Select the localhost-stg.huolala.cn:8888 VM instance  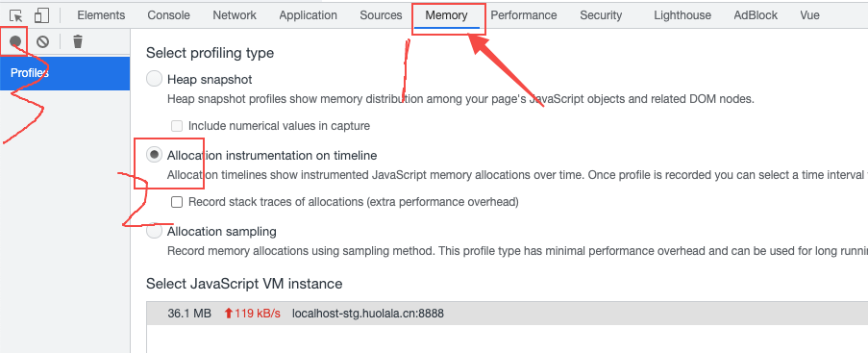tap(508, 314)
